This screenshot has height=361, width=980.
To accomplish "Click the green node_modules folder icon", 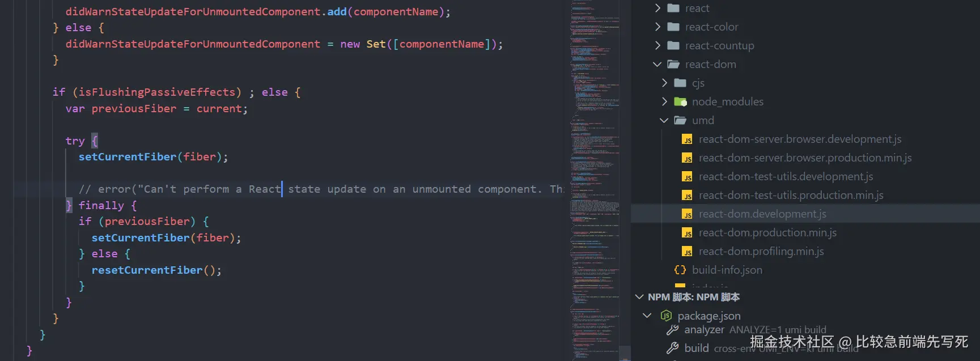I will click(x=680, y=101).
